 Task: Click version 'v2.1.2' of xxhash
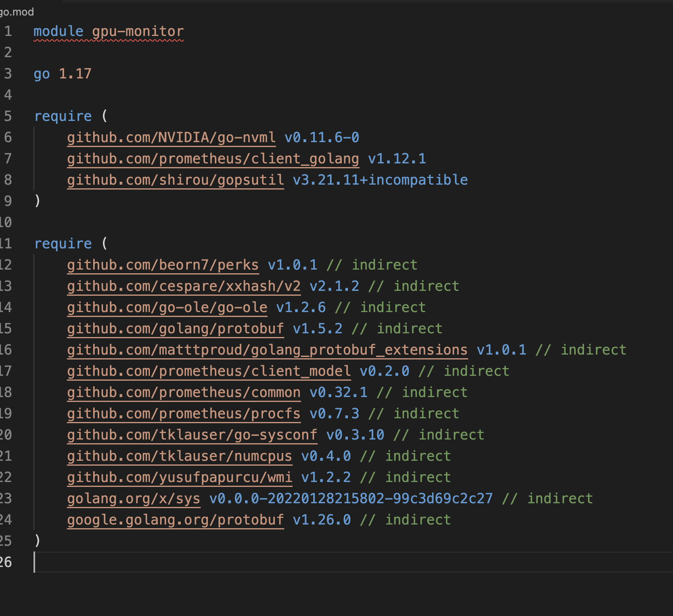334,286
